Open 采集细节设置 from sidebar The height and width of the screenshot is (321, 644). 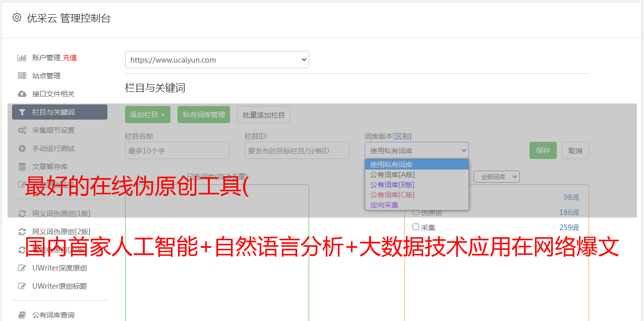(53, 130)
